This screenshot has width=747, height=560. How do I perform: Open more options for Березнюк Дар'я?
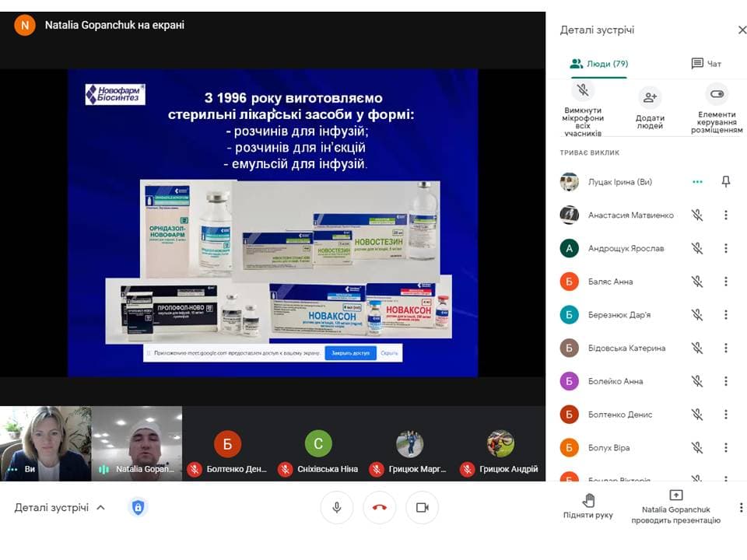click(x=725, y=315)
